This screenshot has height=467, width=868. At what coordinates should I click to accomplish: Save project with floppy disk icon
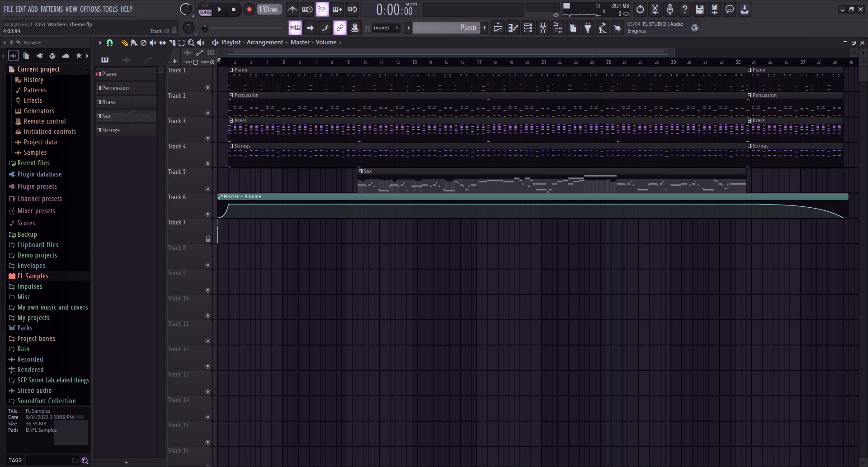tap(700, 9)
